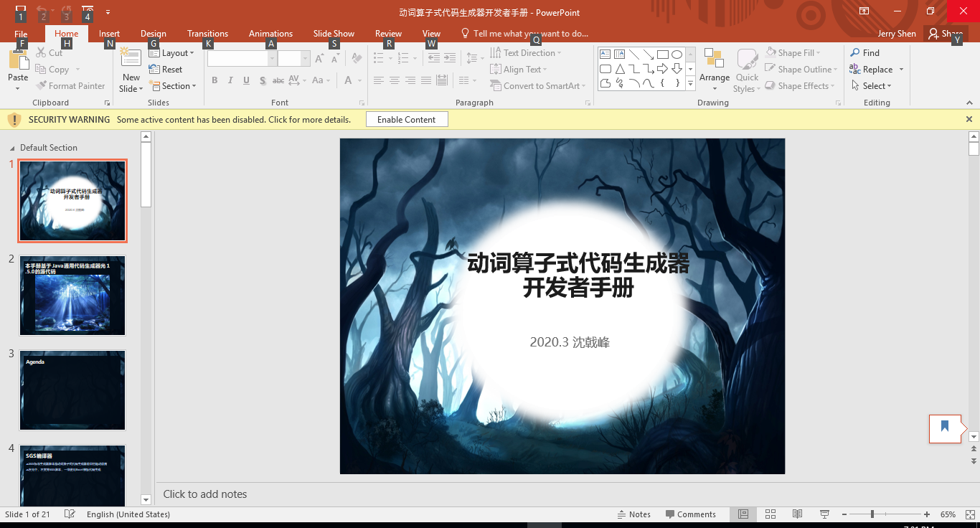Toggle Bold formatting

[x=215, y=80]
